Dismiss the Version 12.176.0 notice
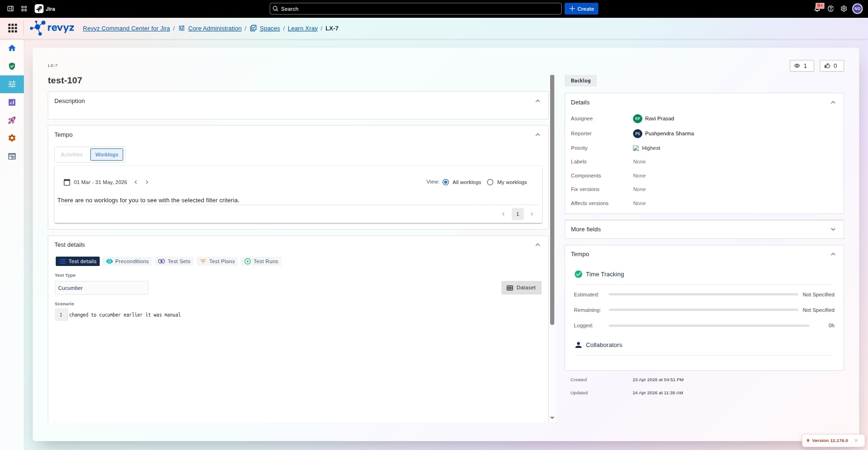This screenshot has height=450, width=868. (856, 441)
